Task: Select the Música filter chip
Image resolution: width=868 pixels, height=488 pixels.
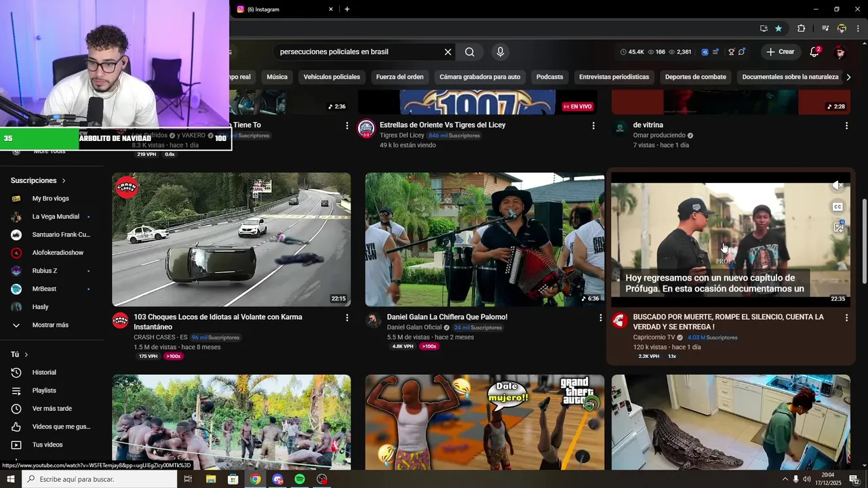Action: (277, 77)
